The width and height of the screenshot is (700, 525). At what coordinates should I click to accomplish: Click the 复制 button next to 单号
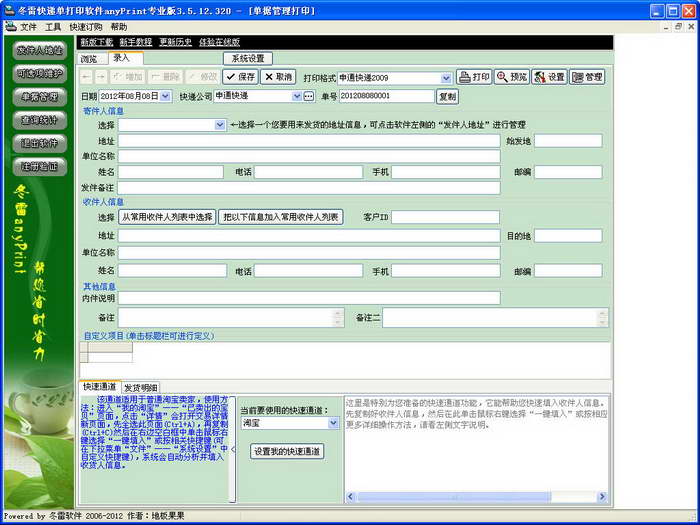(447, 96)
